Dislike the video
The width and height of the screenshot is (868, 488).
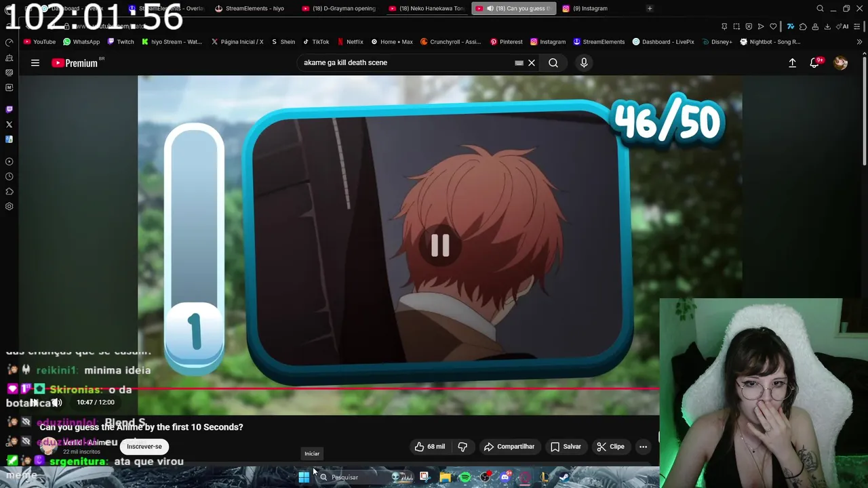pos(462,447)
